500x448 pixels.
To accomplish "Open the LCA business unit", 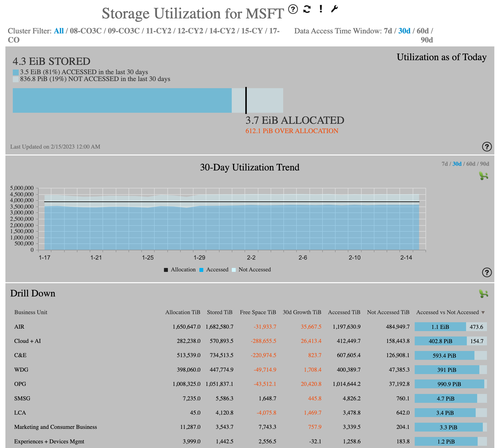I will (x=20, y=413).
